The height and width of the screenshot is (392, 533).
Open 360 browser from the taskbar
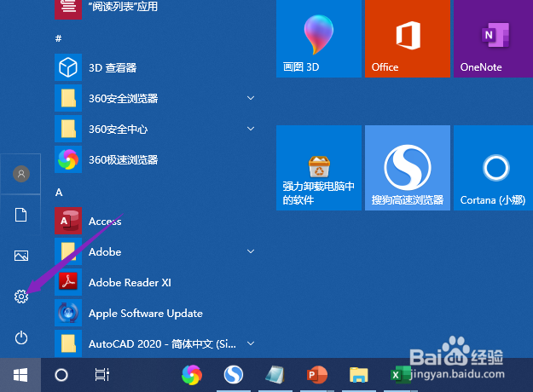click(x=192, y=375)
